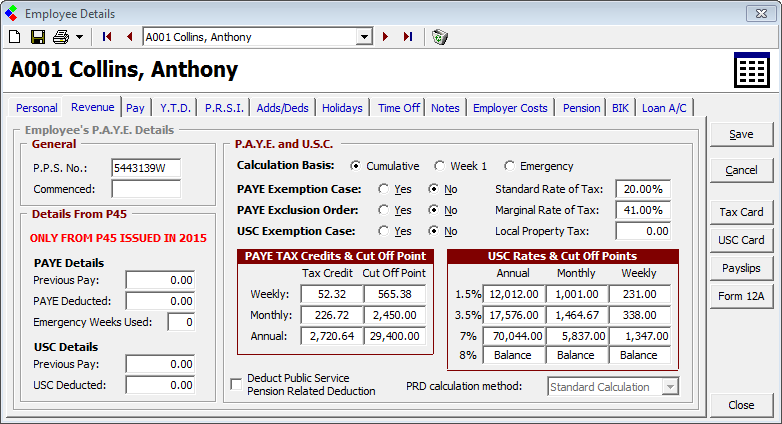The width and height of the screenshot is (782, 424).
Task: Click the new blank record icon
Action: (x=14, y=37)
